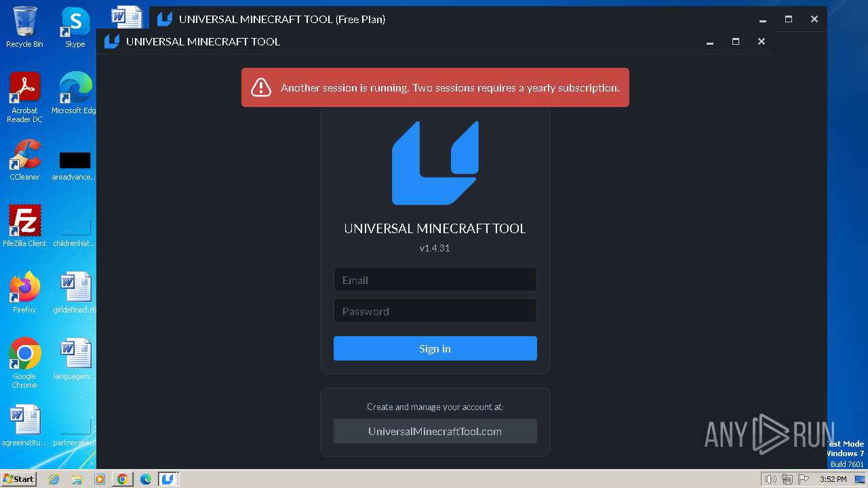Click 'Create and manage your account at:' text
Image resolution: width=868 pixels, height=488 pixels.
pyautogui.click(x=435, y=407)
